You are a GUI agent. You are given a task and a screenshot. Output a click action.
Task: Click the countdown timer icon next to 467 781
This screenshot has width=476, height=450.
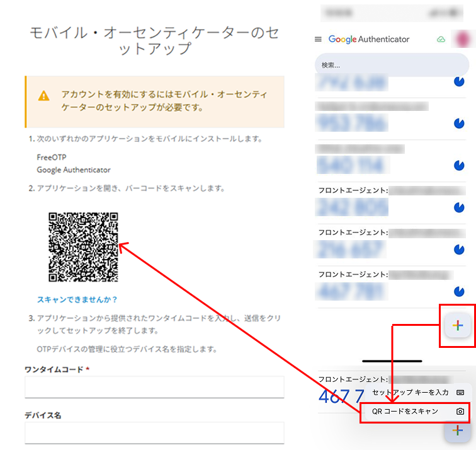(458, 291)
